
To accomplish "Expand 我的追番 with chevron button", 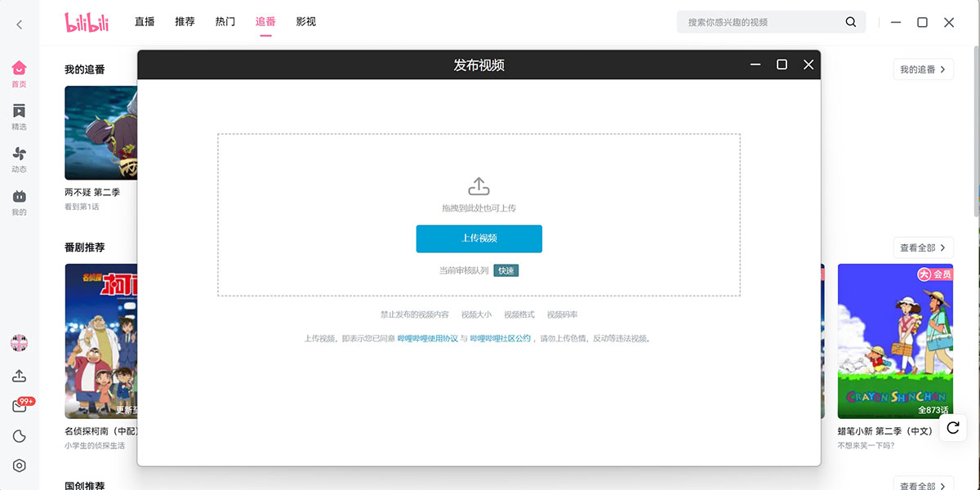I will (x=923, y=69).
